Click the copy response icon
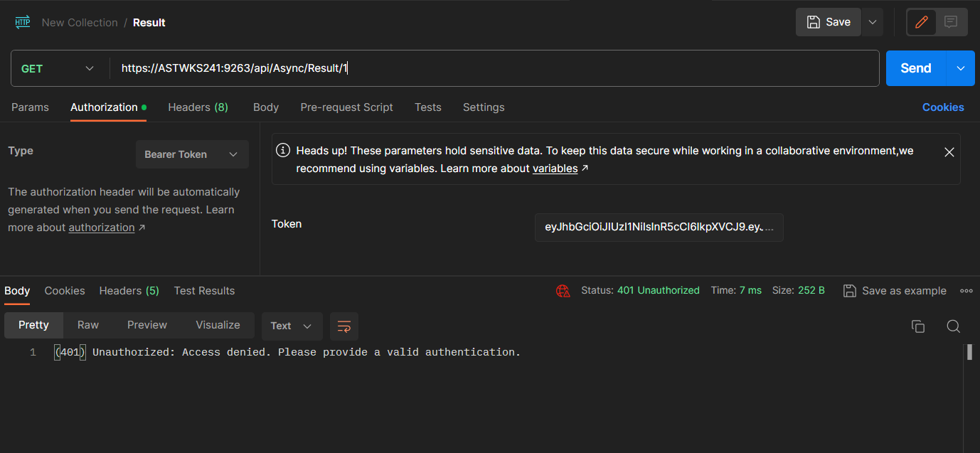 tap(918, 326)
